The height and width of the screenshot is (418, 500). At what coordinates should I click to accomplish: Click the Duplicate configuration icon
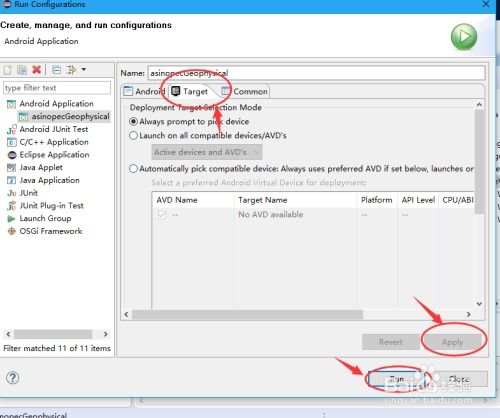coord(22,70)
